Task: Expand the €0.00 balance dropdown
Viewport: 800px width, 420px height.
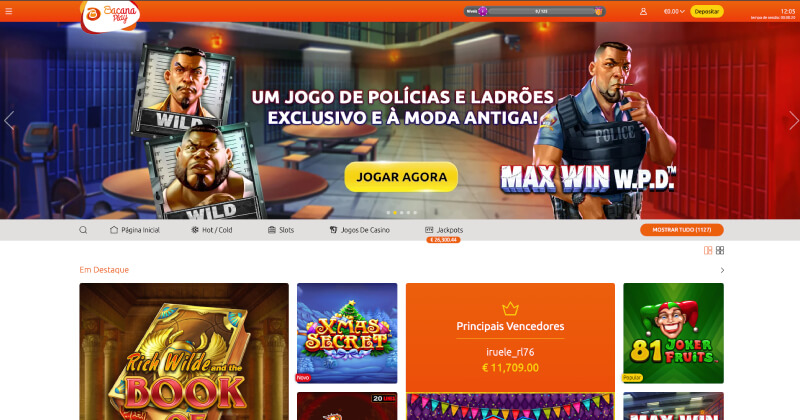Action: pos(674,11)
